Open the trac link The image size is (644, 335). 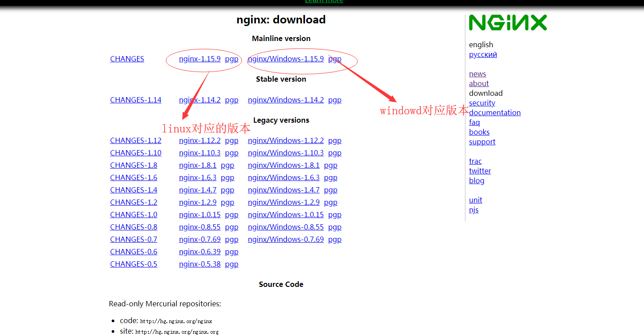point(475,161)
